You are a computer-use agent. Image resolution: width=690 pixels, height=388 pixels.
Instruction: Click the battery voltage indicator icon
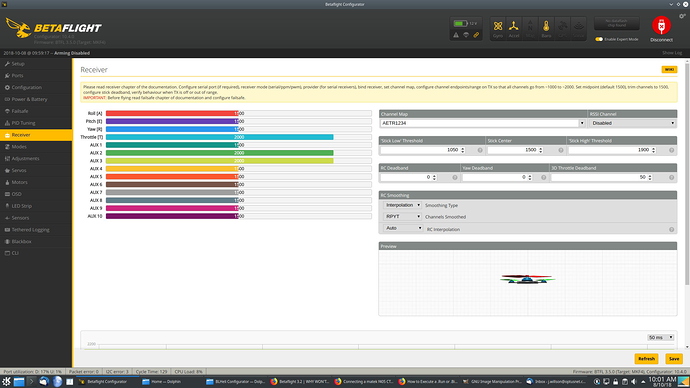coord(460,23)
